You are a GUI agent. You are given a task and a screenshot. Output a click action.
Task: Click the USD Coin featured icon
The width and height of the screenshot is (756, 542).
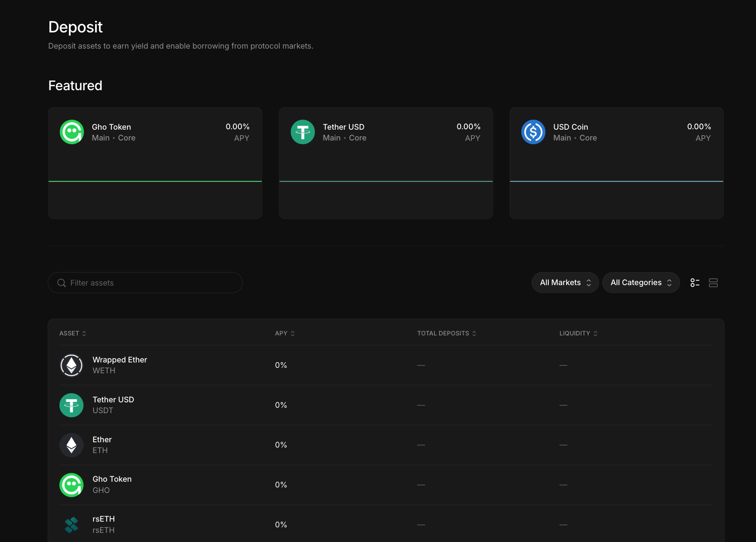pyautogui.click(x=533, y=132)
